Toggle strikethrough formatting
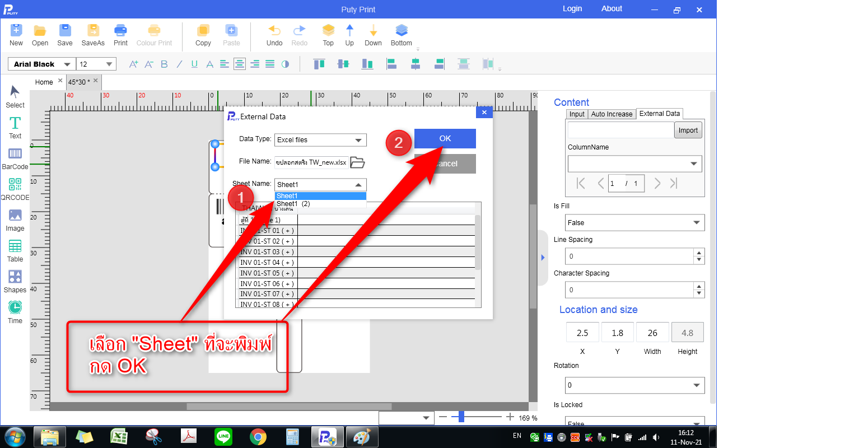Viewport: 868px width, 448px height. coord(209,64)
